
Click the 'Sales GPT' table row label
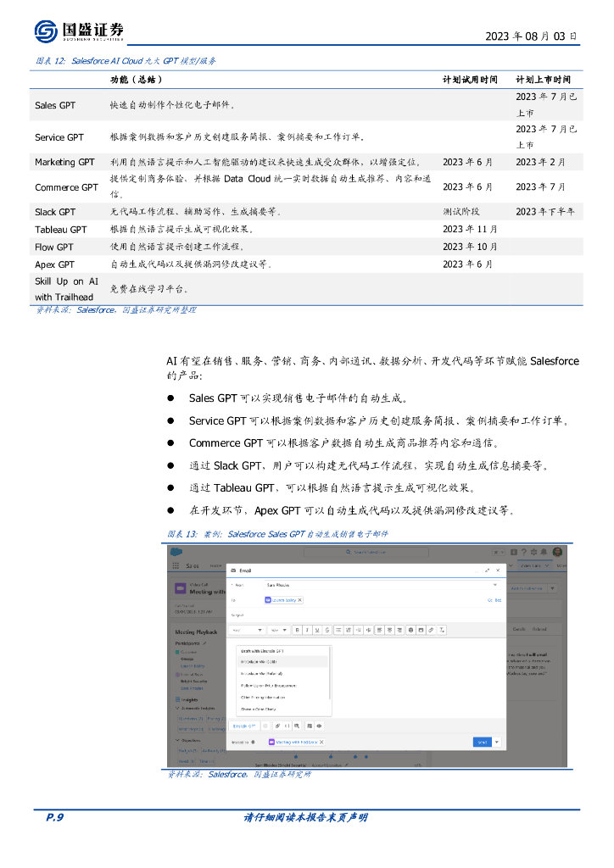pos(55,105)
